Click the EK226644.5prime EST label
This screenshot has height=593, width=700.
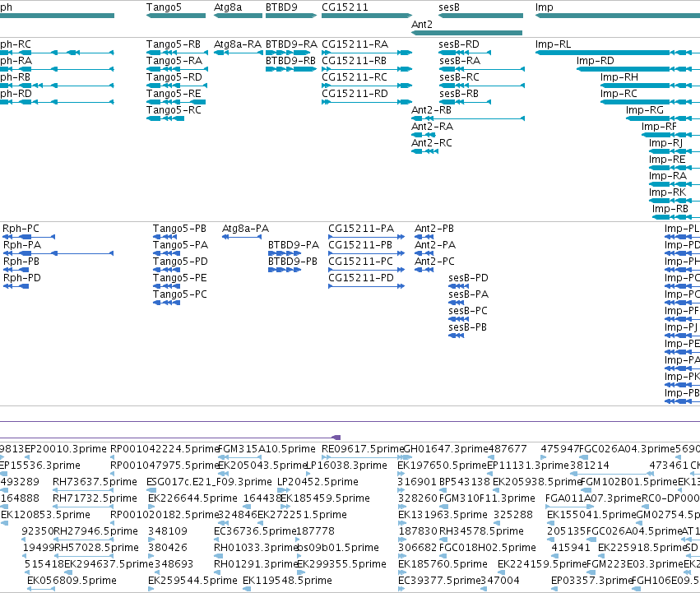(192, 498)
